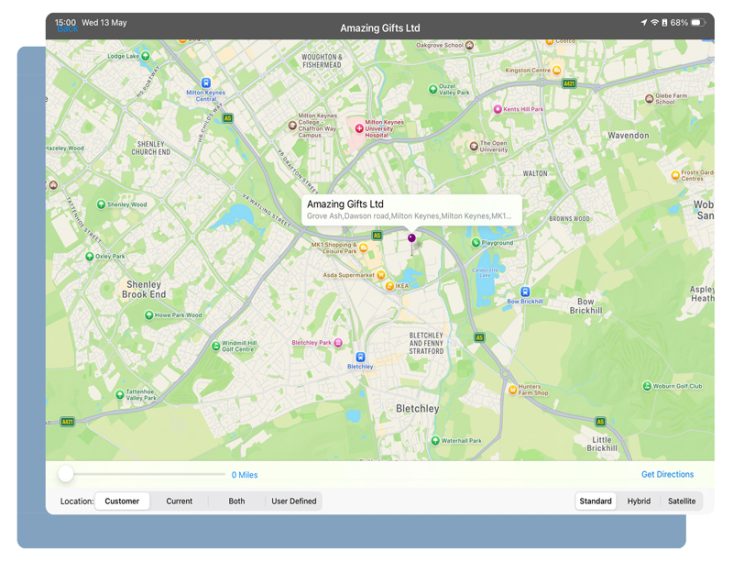This screenshot has width=733, height=562.
Task: Click the Little Brickhill label
Action: click(x=602, y=444)
